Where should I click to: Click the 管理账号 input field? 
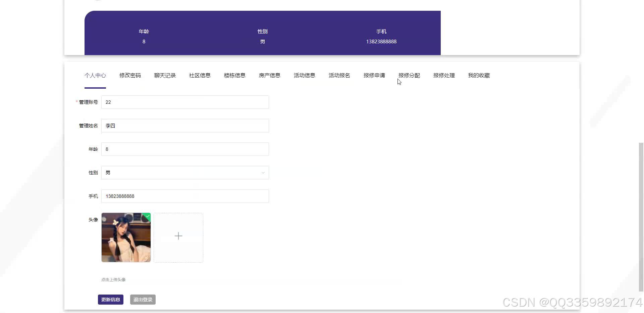(x=185, y=102)
